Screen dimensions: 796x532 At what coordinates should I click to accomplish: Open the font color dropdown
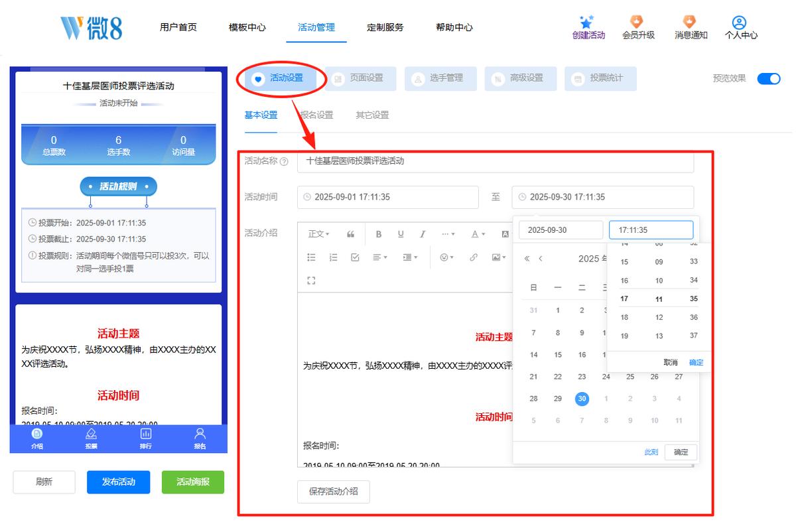[x=478, y=234]
